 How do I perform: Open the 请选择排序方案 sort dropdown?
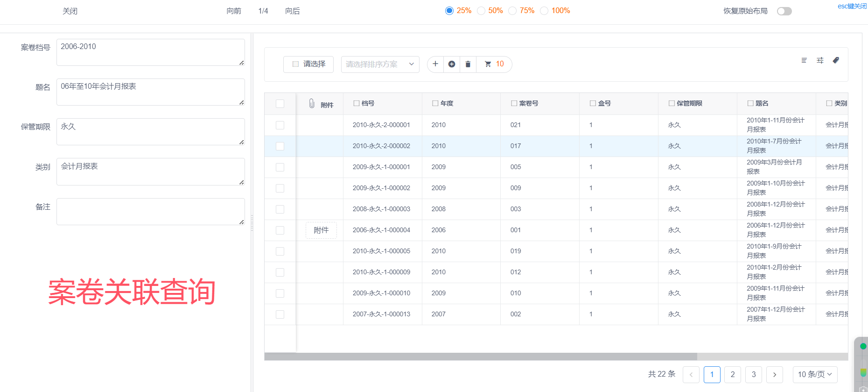[x=380, y=64]
